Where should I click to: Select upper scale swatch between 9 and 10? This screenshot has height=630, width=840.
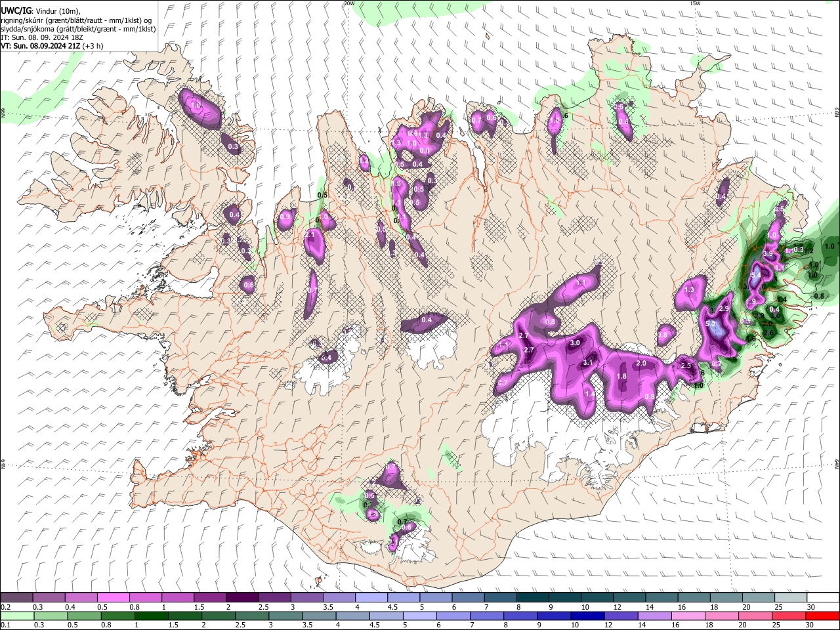(x=565, y=598)
